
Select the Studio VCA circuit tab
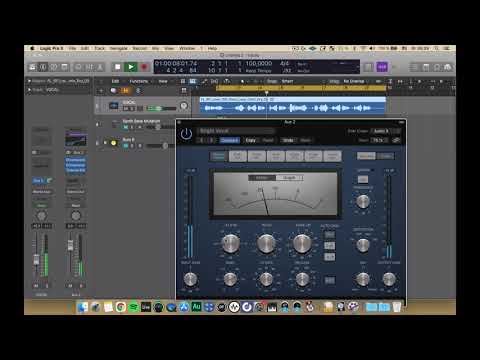(x=237, y=156)
